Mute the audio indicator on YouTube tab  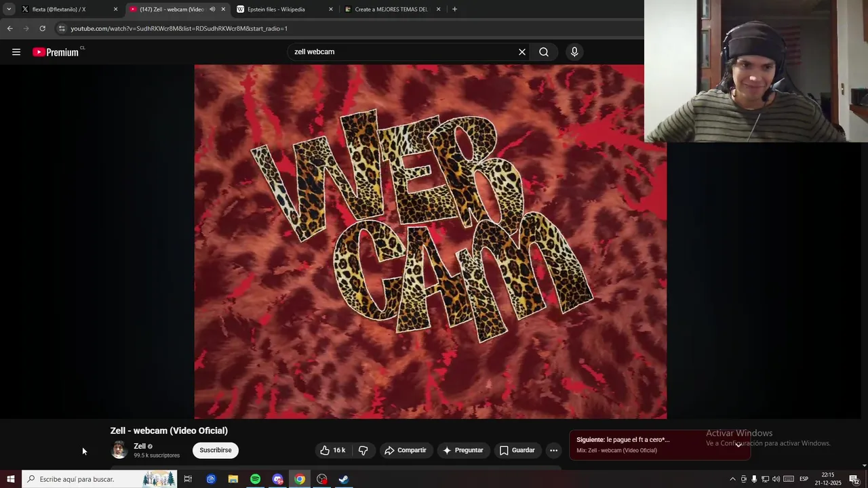click(212, 9)
